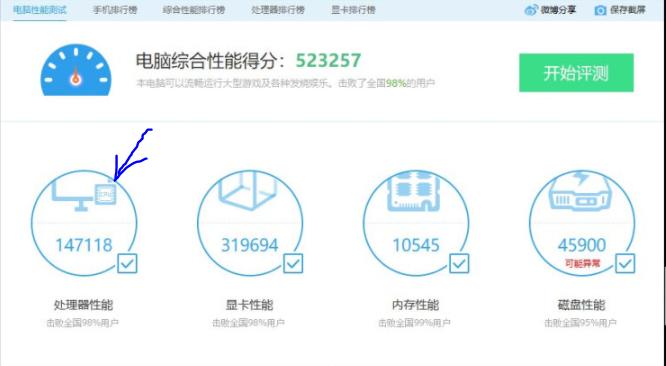Click the 处理器性能 label

(x=83, y=305)
